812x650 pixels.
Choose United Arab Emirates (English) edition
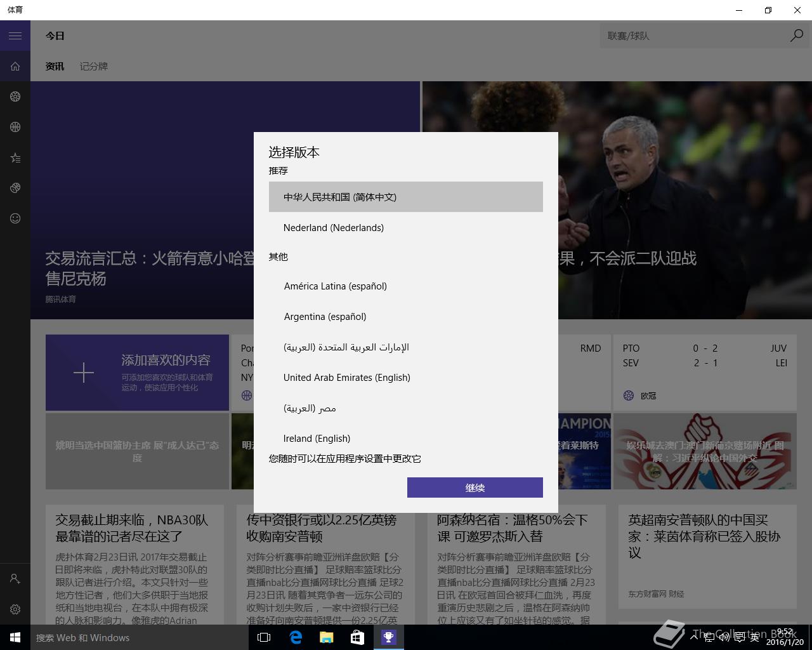pos(406,377)
